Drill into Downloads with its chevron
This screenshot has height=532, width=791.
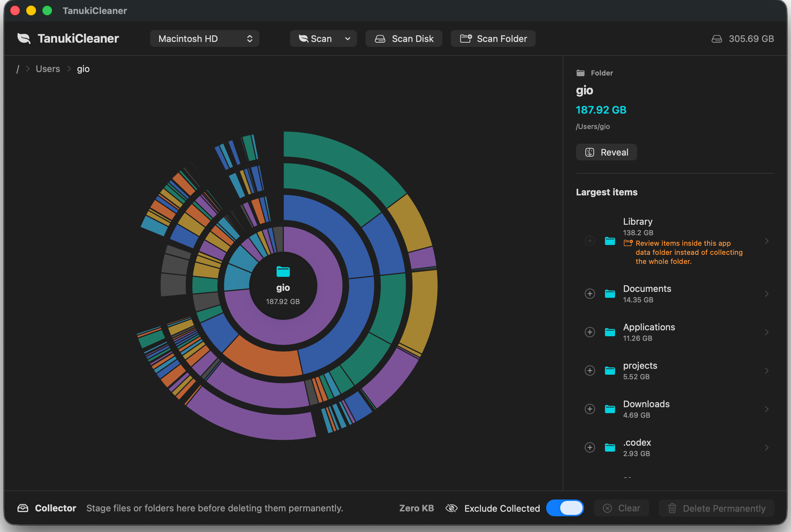coord(767,409)
